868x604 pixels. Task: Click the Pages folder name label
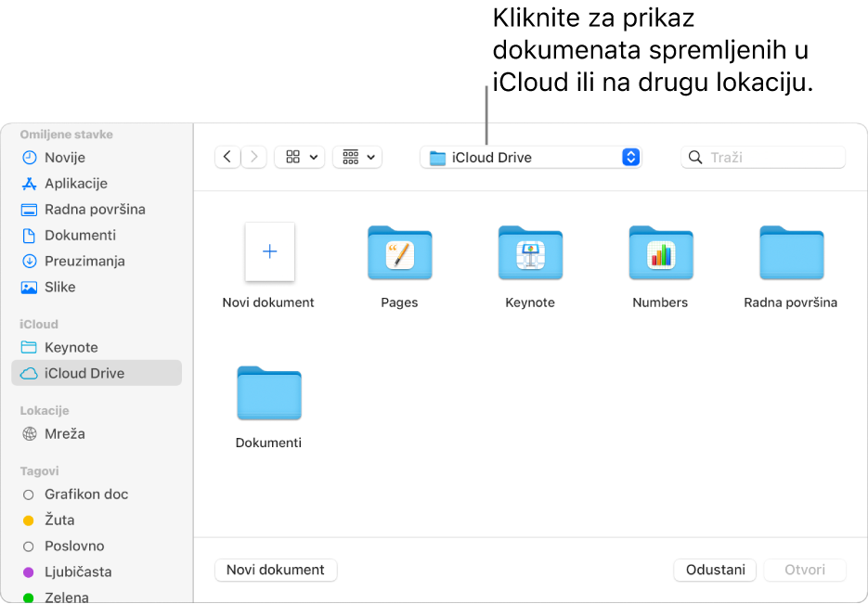pyautogui.click(x=399, y=302)
